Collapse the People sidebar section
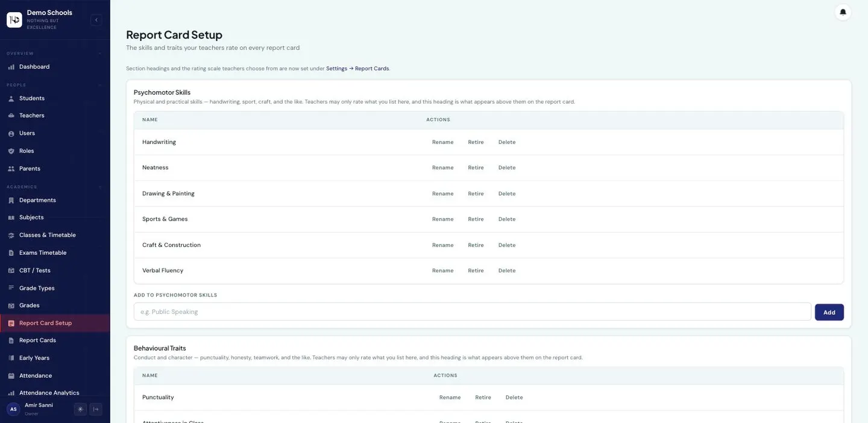Image resolution: width=868 pixels, height=423 pixels. tap(99, 85)
